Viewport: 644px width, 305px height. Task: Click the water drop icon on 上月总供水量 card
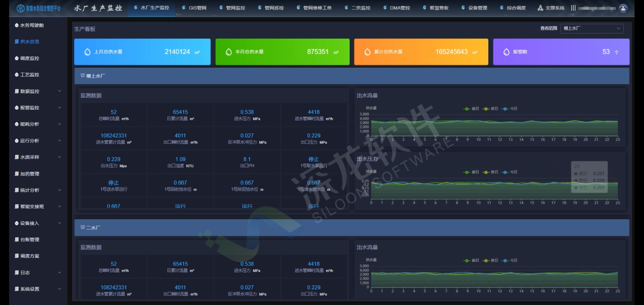(x=87, y=52)
